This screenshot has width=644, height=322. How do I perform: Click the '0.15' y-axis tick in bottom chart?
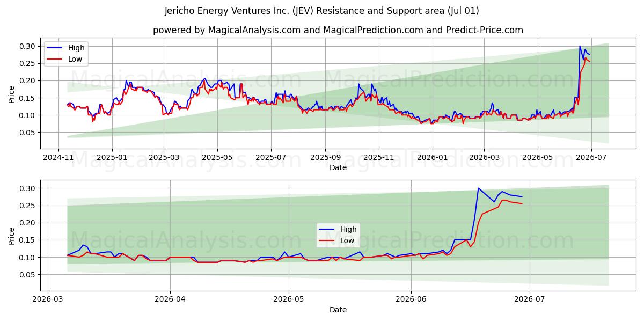point(27,240)
